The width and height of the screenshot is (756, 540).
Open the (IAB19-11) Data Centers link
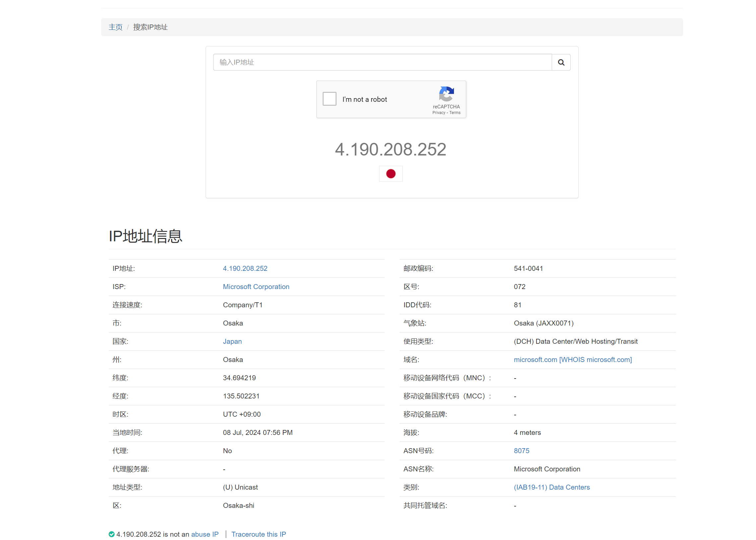point(551,487)
